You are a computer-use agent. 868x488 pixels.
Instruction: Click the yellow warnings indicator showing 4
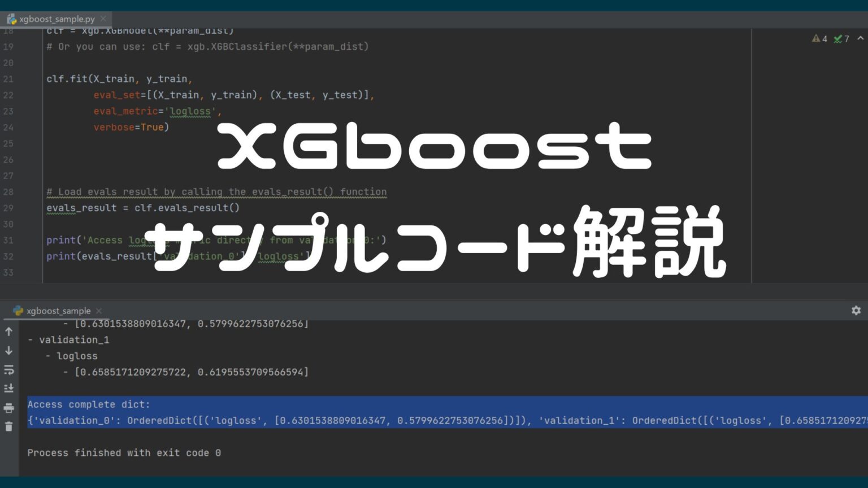point(821,39)
